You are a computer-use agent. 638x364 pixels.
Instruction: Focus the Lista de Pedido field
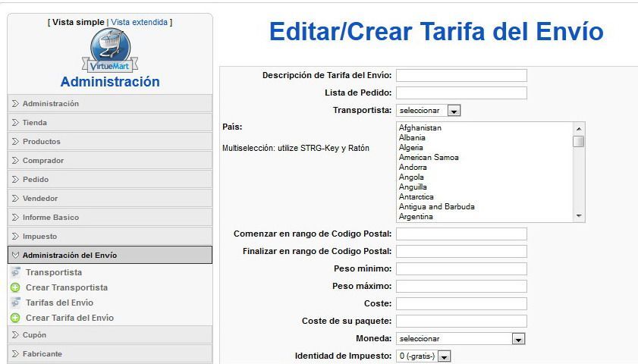pyautogui.click(x=461, y=93)
